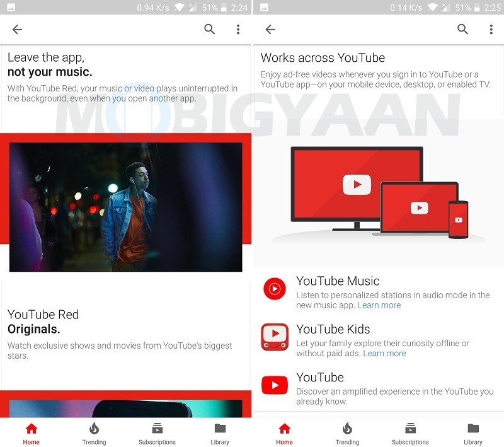Open search on the right screen
This screenshot has height=447, width=504.
[x=463, y=29]
